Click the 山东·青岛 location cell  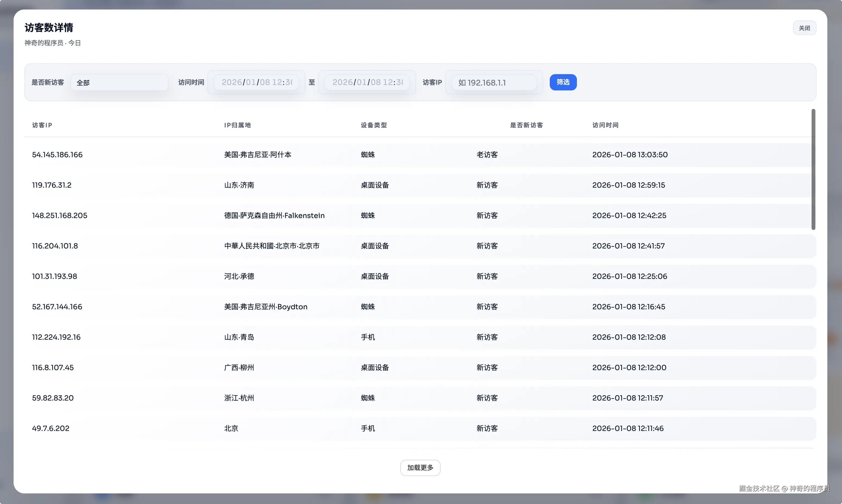coord(239,337)
